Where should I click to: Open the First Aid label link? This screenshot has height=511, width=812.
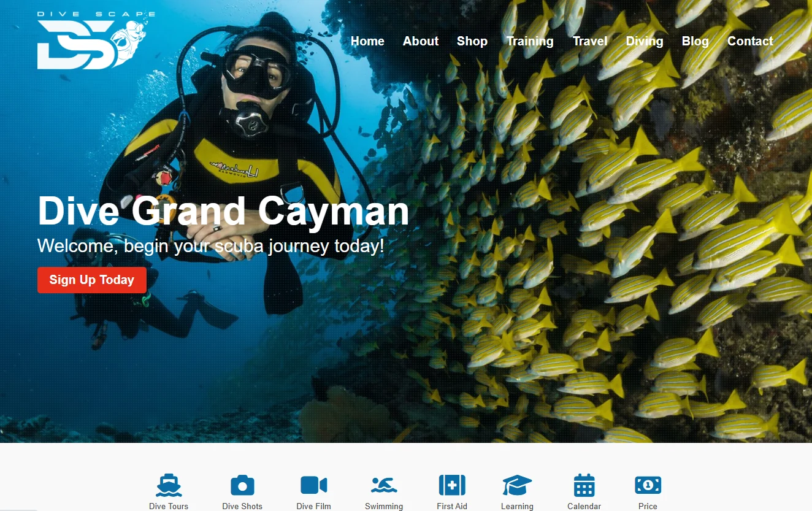[452, 506]
